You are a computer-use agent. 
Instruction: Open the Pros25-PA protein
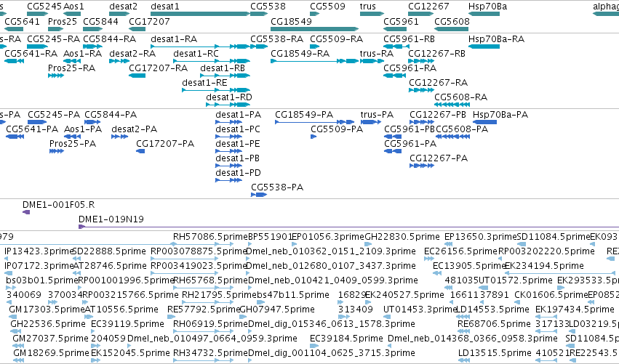coord(73,144)
